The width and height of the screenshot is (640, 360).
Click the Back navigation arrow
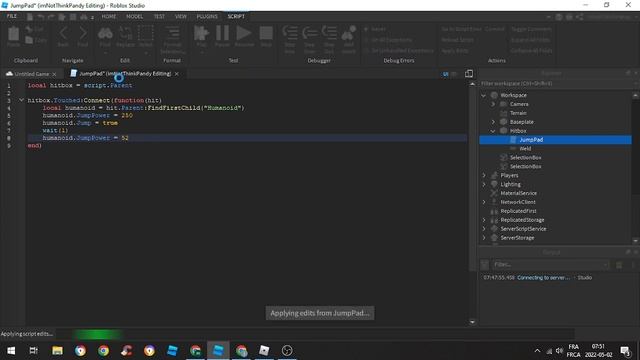click(x=63, y=33)
